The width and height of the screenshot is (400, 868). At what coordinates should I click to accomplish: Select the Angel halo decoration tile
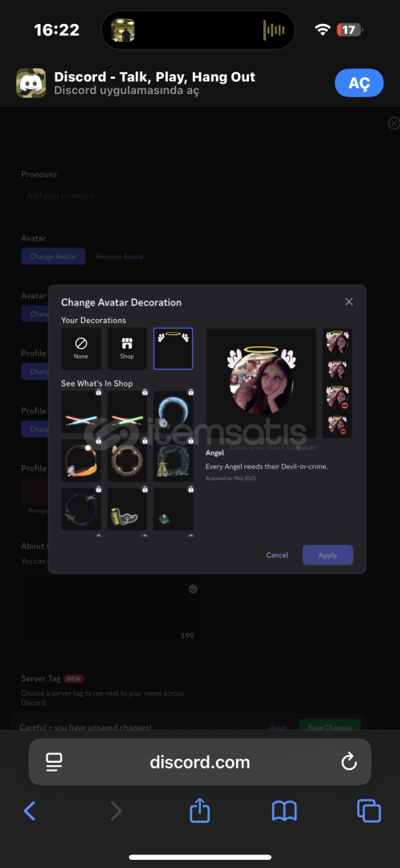pyautogui.click(x=173, y=349)
